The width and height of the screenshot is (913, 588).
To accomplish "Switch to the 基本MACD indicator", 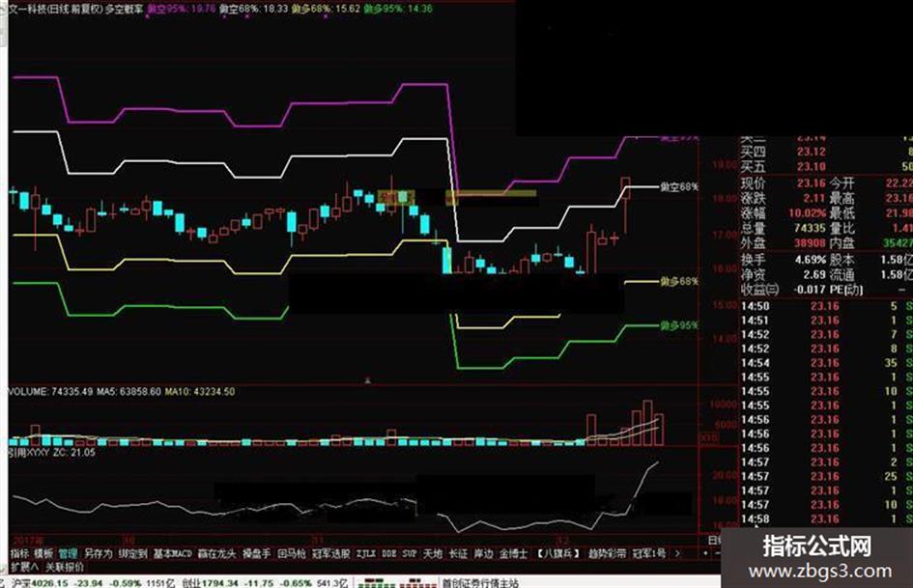I will (x=172, y=553).
